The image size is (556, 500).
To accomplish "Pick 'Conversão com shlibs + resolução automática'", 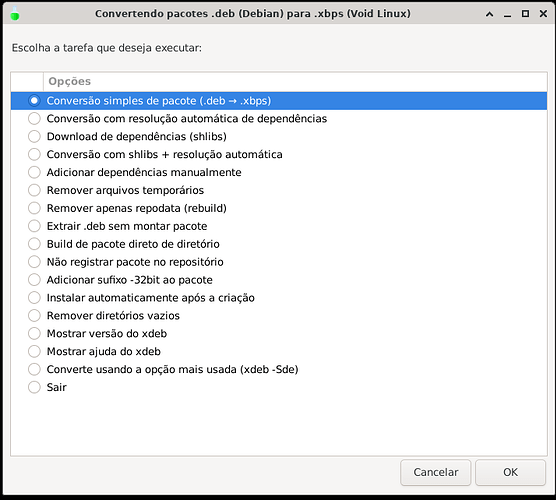I will tap(279, 154).
